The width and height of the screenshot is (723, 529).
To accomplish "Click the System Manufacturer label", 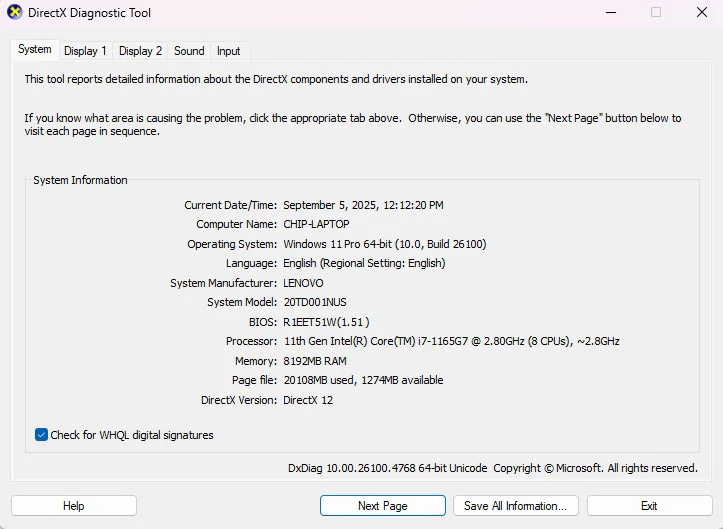I will click(224, 283).
